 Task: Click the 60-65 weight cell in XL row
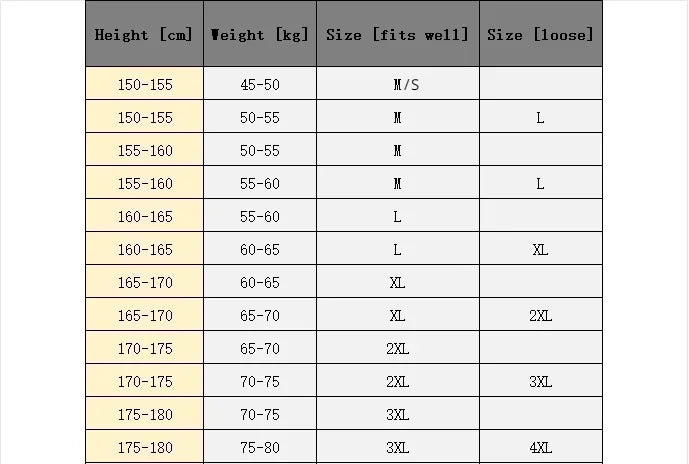pos(260,282)
